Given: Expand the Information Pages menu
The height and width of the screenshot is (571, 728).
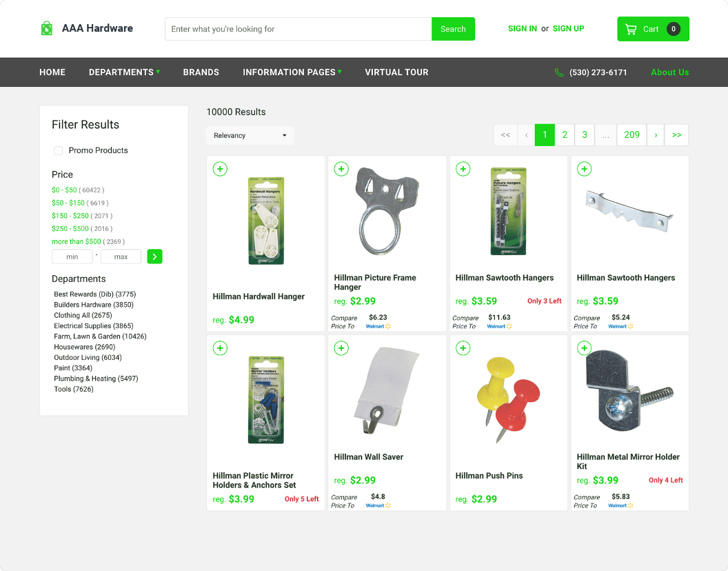Looking at the screenshot, I should point(292,72).
